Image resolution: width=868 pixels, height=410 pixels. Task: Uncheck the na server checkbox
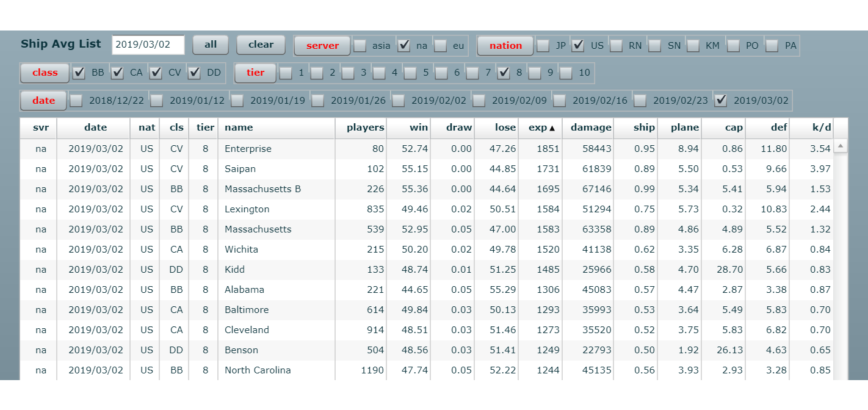click(404, 46)
